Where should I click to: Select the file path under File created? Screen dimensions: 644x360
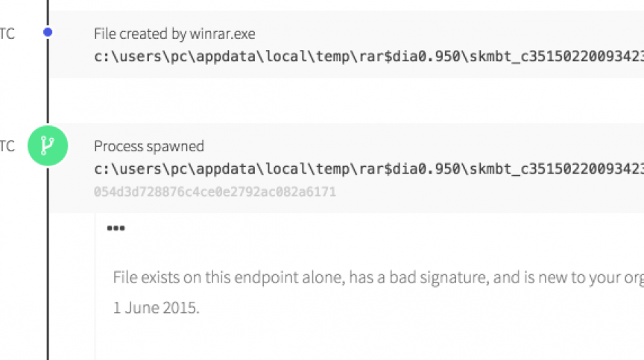(368, 56)
